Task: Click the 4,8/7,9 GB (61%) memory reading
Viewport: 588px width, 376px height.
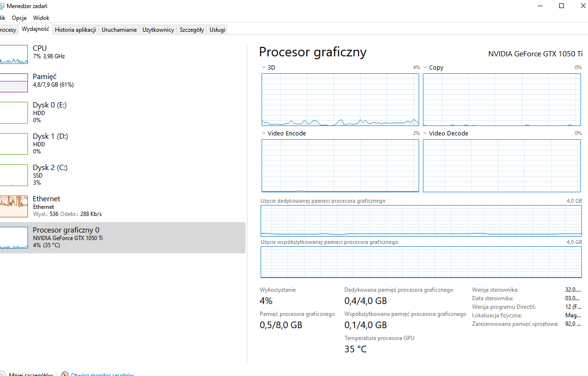Action: point(53,85)
